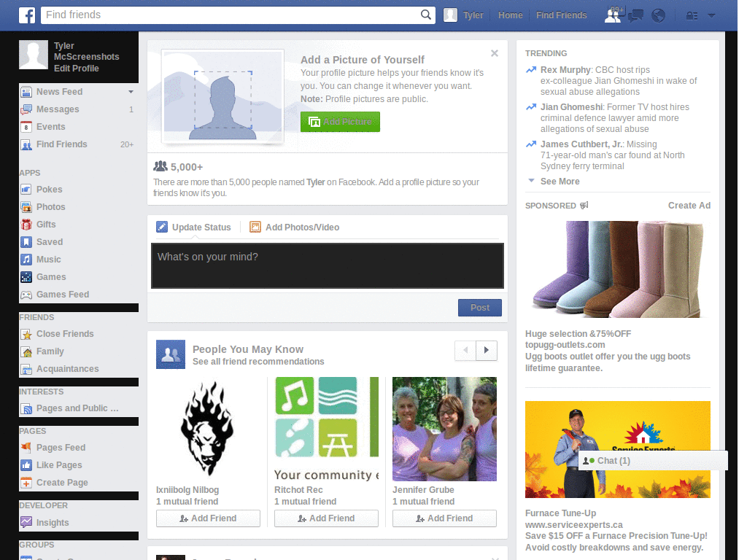The image size is (747, 560).
Task: Dismiss the Add a Picture card
Action: [x=495, y=53]
